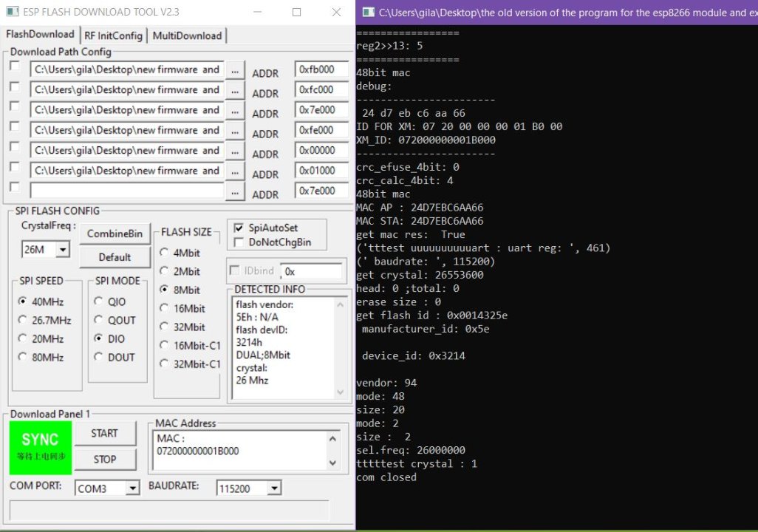Edit the 0x01000 address field

pos(321,171)
